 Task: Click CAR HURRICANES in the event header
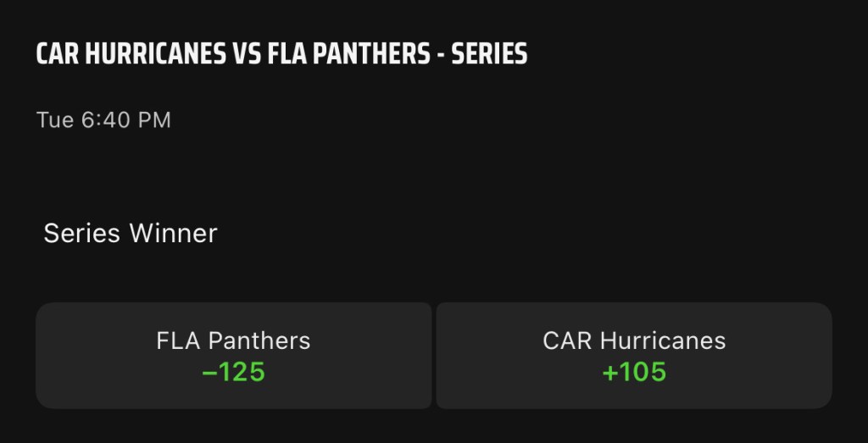tap(131, 54)
